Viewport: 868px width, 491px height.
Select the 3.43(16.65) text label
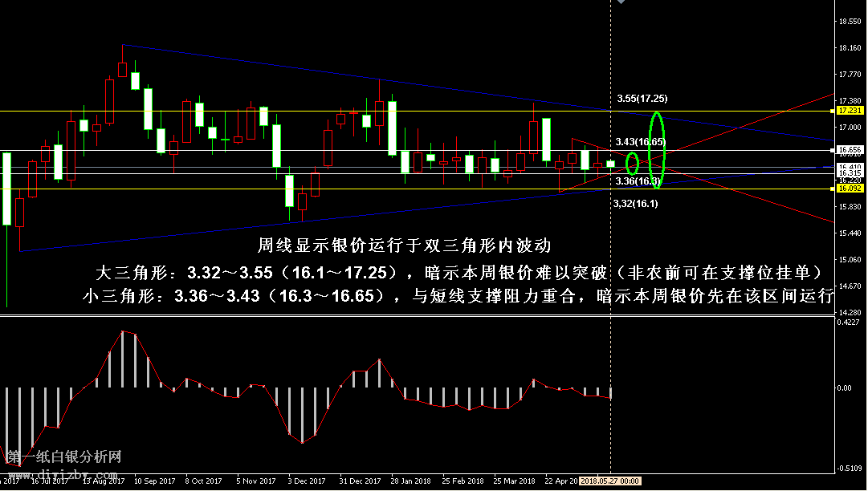(x=640, y=142)
